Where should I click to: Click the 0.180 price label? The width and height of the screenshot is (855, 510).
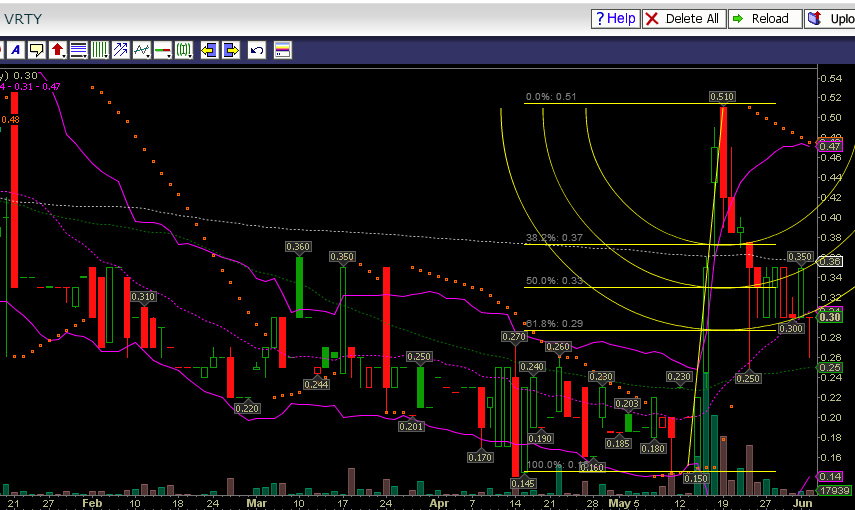click(x=653, y=448)
